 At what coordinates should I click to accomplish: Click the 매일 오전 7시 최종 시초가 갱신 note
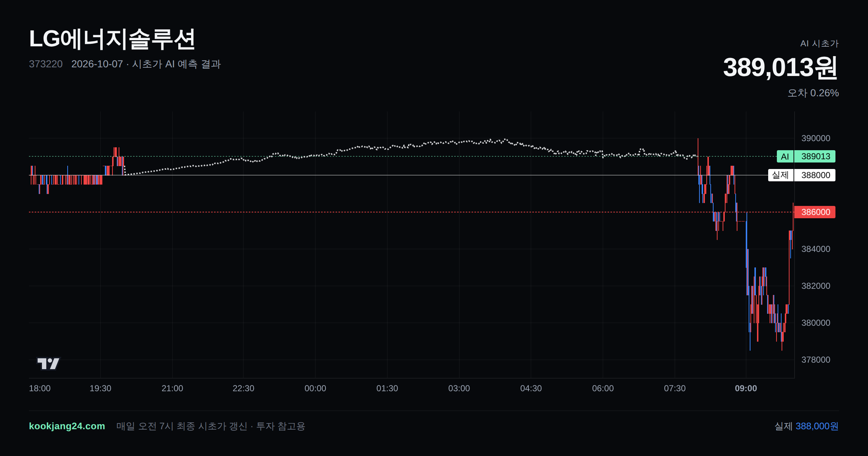click(182, 426)
